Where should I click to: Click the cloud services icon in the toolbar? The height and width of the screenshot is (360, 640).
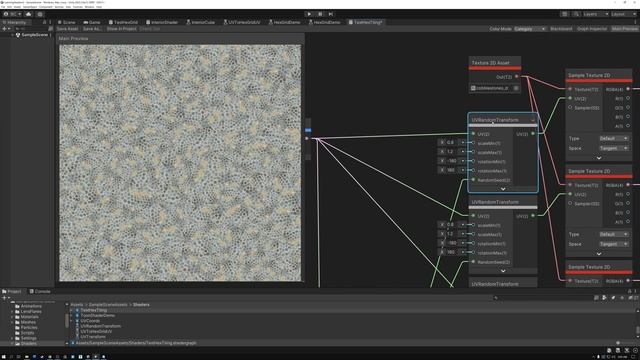pyautogui.click(x=28, y=14)
